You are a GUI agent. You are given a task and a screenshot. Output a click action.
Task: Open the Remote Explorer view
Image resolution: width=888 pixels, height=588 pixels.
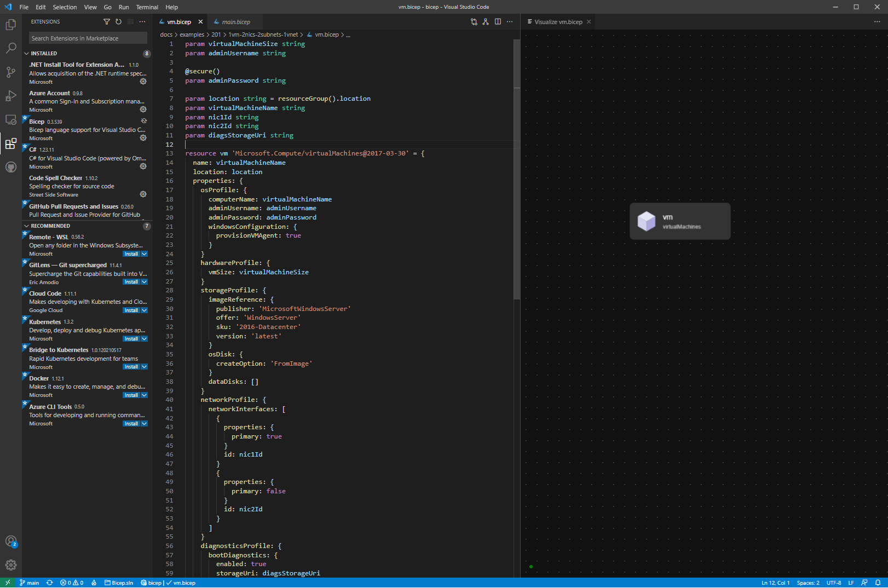pyautogui.click(x=10, y=120)
